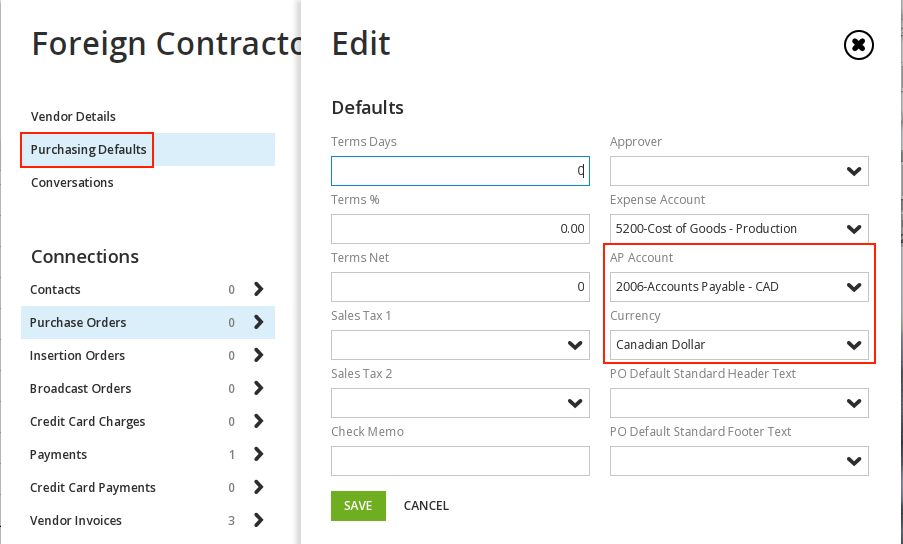Screen dimensions: 903x544
Task: Open the Currency dropdown
Action: pos(739,345)
